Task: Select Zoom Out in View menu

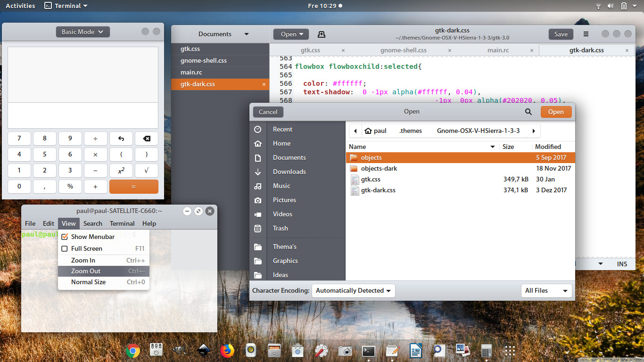Action: [104, 271]
